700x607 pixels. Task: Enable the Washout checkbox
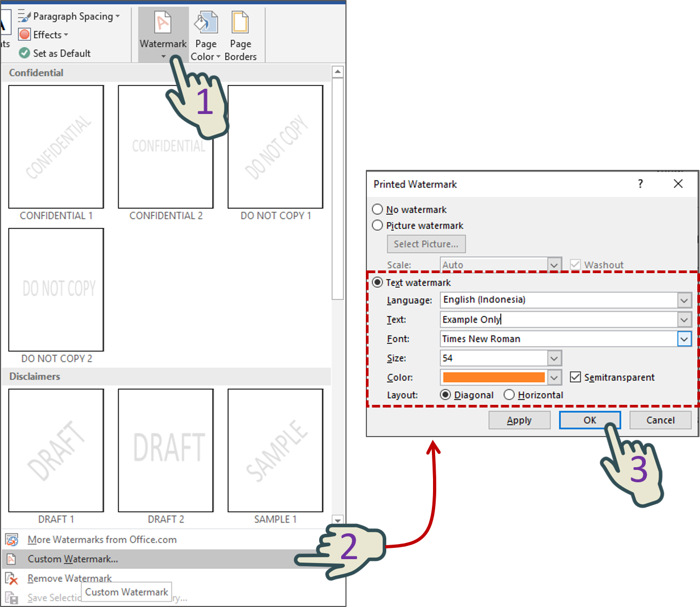575,264
